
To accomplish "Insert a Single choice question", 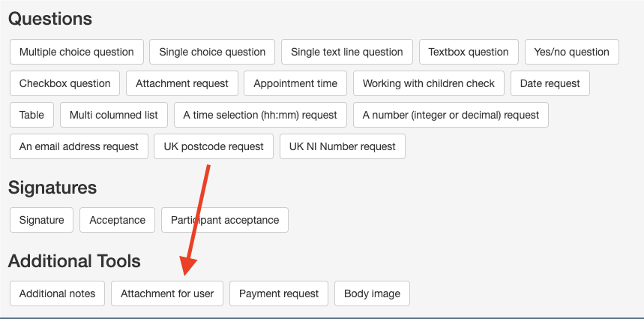I will [x=212, y=52].
